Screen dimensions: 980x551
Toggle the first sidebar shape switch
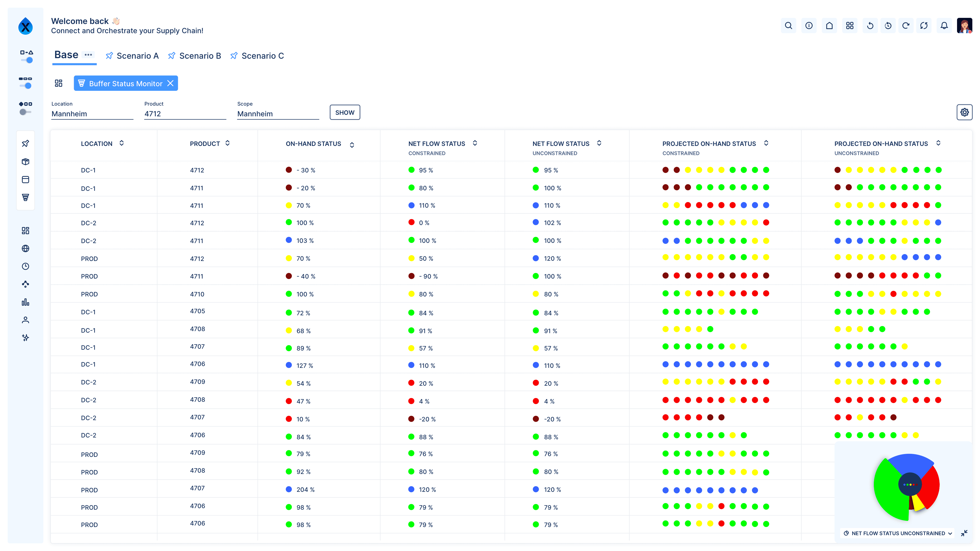pyautogui.click(x=26, y=60)
